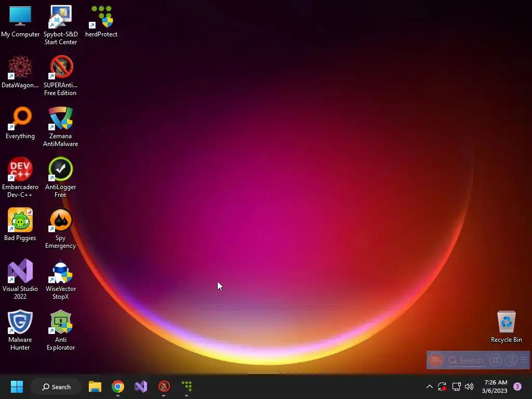The width and height of the screenshot is (532, 399).
Task: Open Anti Explorator desktop icon
Action: pos(61,330)
